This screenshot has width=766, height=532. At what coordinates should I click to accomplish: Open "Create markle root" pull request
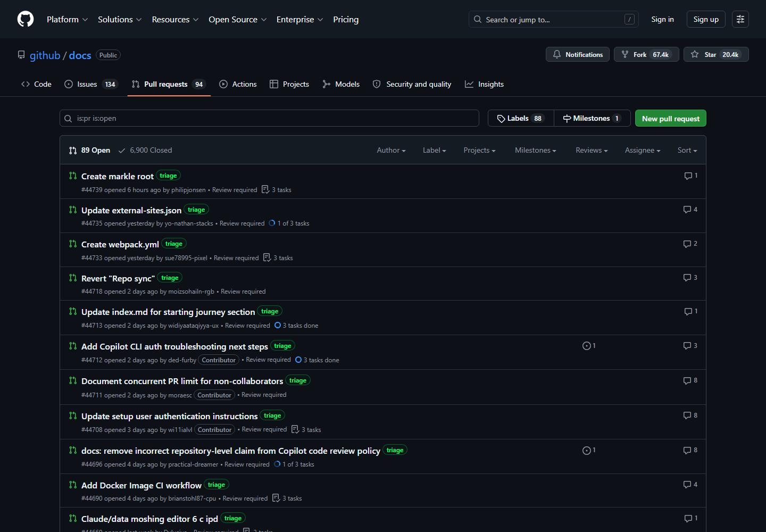(118, 176)
